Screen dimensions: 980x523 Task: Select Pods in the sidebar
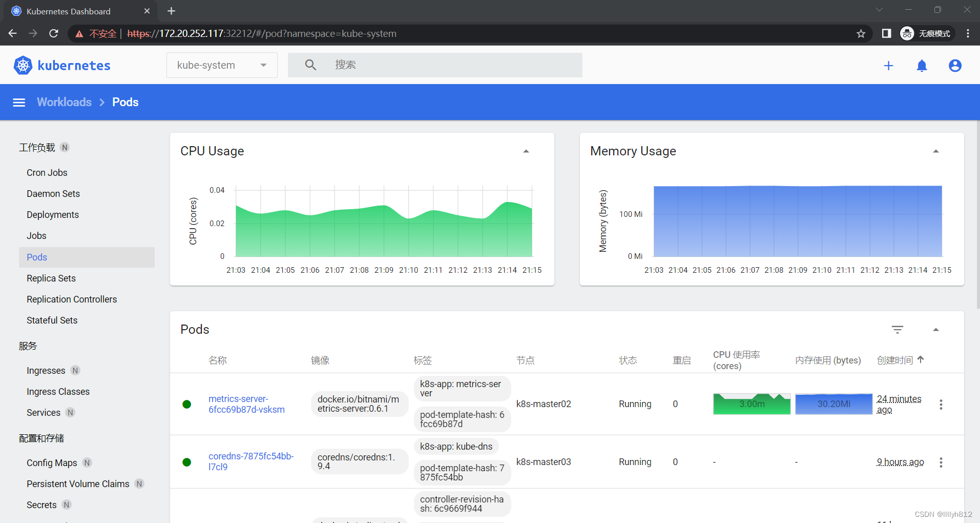(x=87, y=257)
